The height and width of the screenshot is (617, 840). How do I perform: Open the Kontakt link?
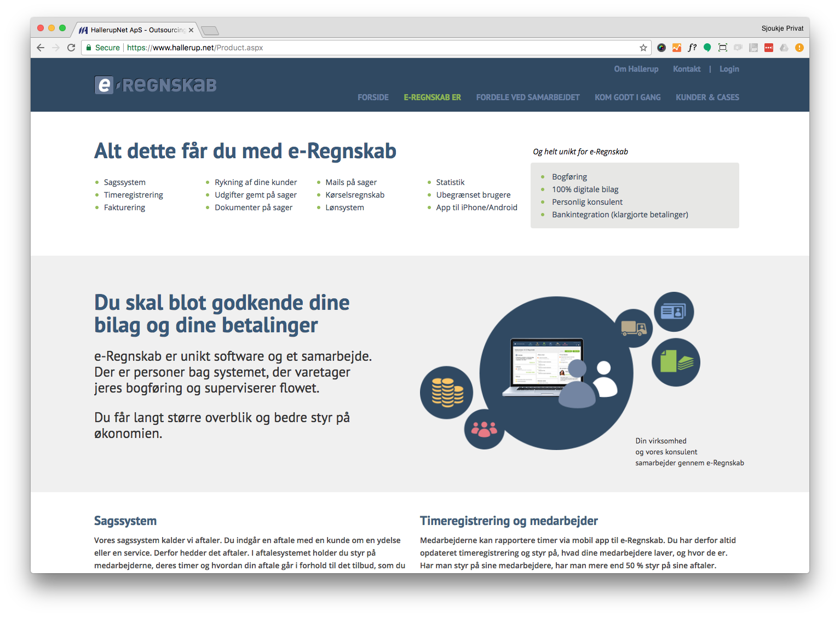tap(687, 69)
